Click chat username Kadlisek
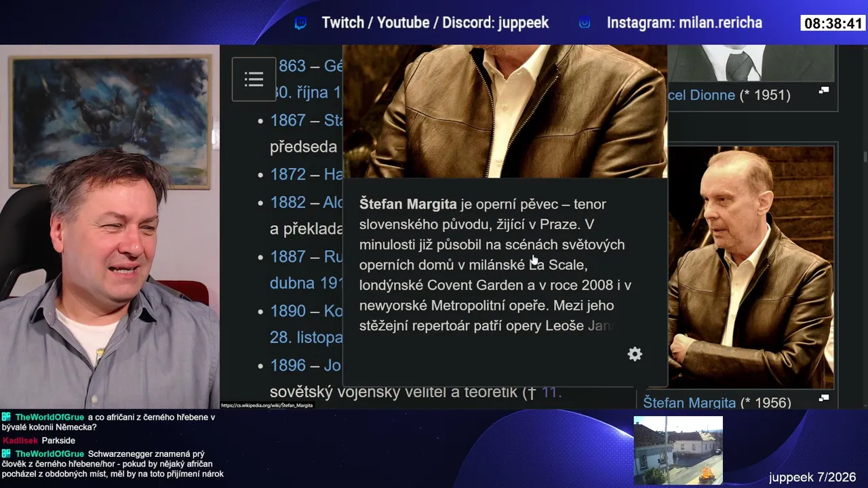This screenshot has height=488, width=868. pyautogui.click(x=20, y=441)
